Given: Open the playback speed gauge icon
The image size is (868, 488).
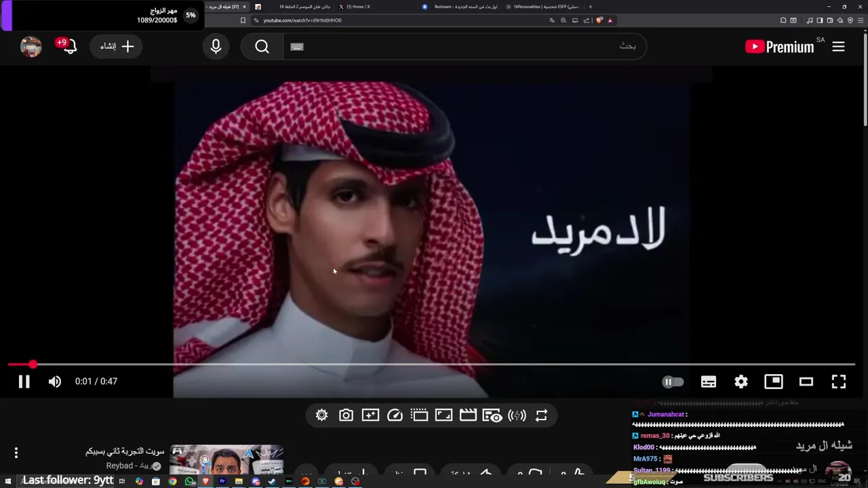Looking at the screenshot, I should [395, 415].
